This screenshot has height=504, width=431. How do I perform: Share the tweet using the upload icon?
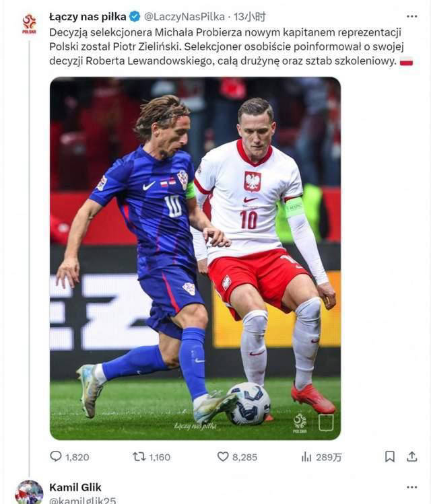[x=411, y=457]
